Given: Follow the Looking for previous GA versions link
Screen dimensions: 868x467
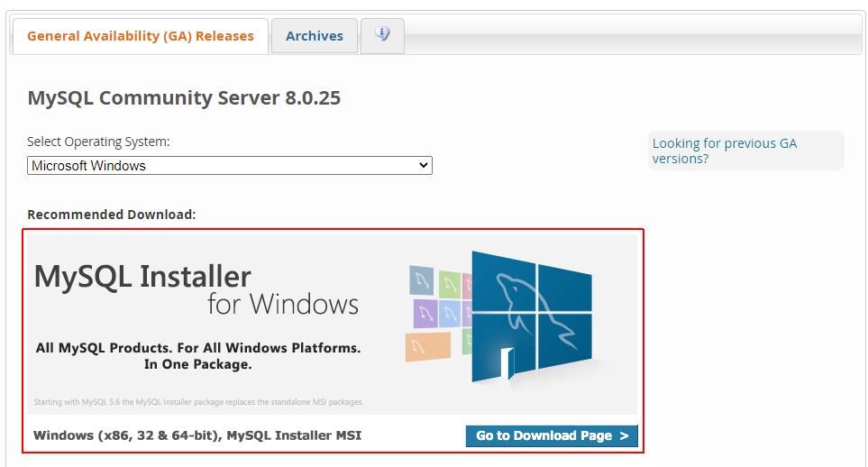Looking at the screenshot, I should point(724,151).
